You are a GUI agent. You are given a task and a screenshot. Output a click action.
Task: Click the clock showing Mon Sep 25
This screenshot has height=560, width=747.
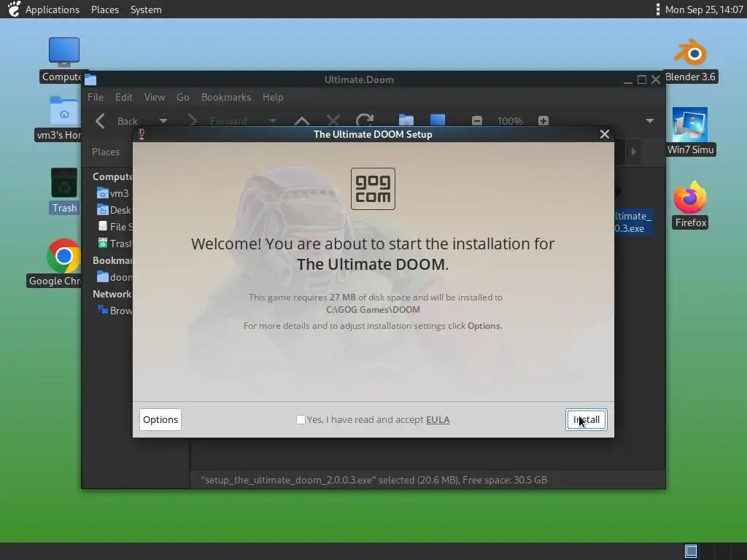704,9
